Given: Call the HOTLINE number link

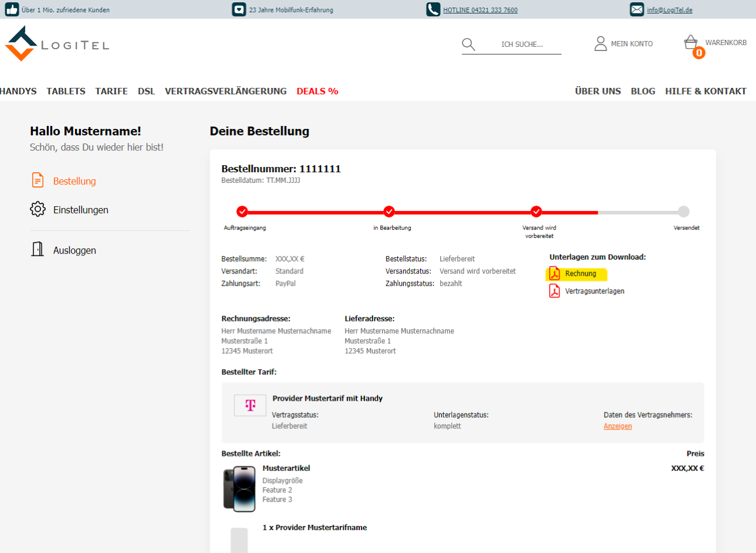Looking at the screenshot, I should (479, 9).
